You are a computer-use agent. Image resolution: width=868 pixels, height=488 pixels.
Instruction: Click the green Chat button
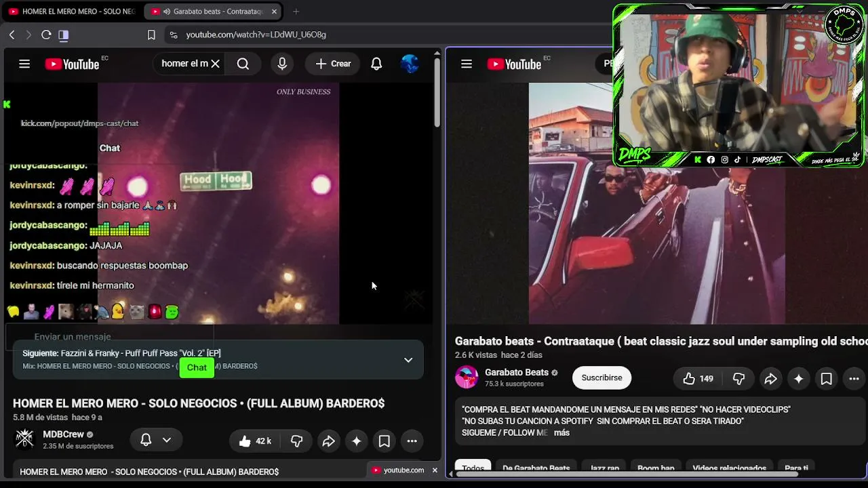pyautogui.click(x=197, y=367)
